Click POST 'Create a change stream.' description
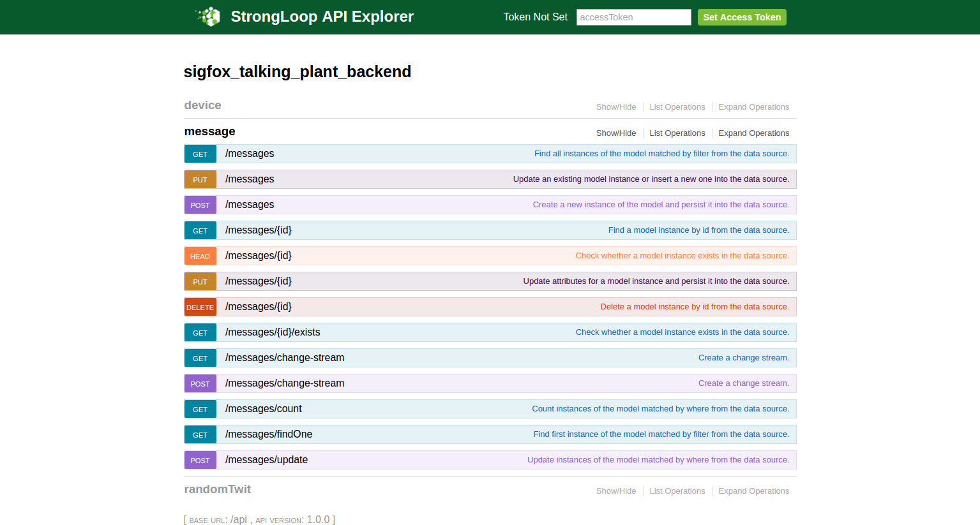The image size is (980, 525). [x=744, y=383]
